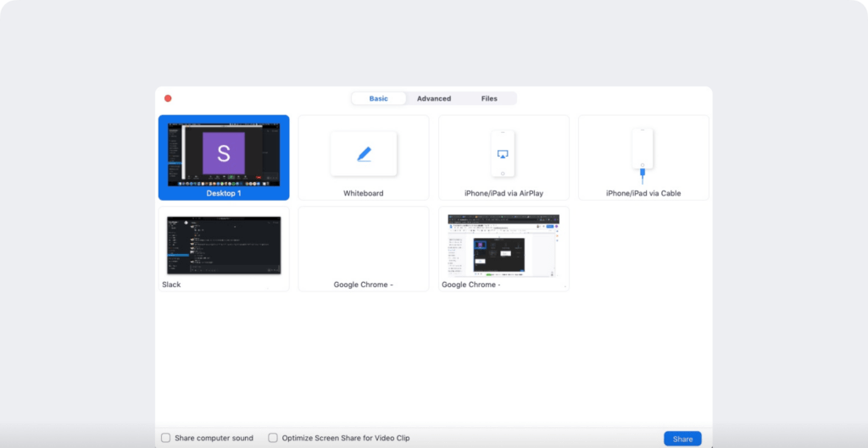Close the share window with red dot
This screenshot has width=868, height=448.
pyautogui.click(x=168, y=98)
